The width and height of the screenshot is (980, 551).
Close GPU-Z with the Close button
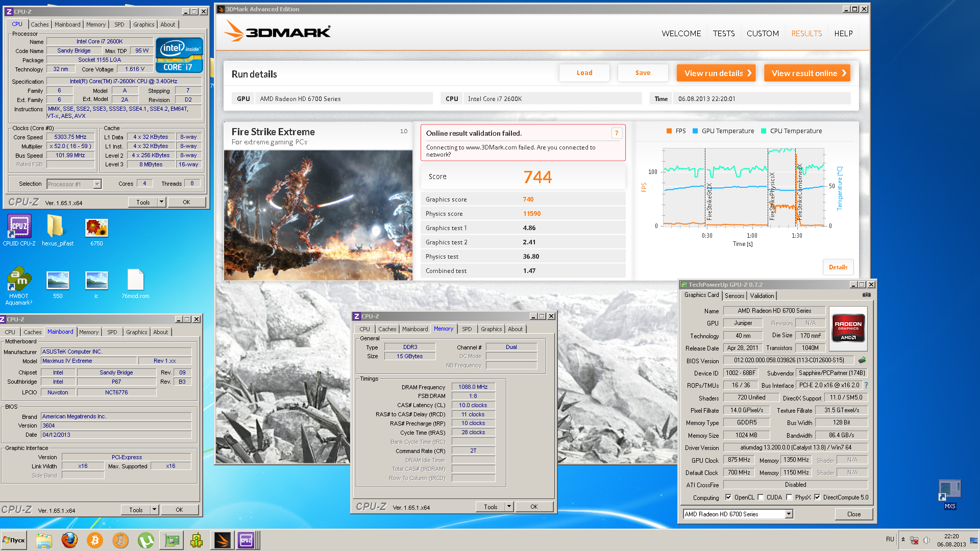[854, 514]
